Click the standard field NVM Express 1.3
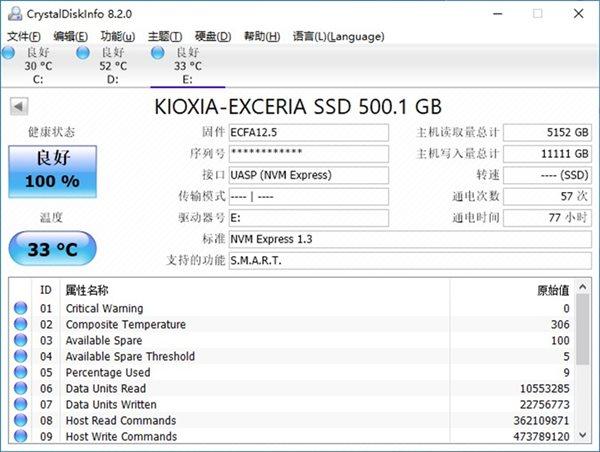Viewport: 600px width, 452px height. (x=410, y=240)
